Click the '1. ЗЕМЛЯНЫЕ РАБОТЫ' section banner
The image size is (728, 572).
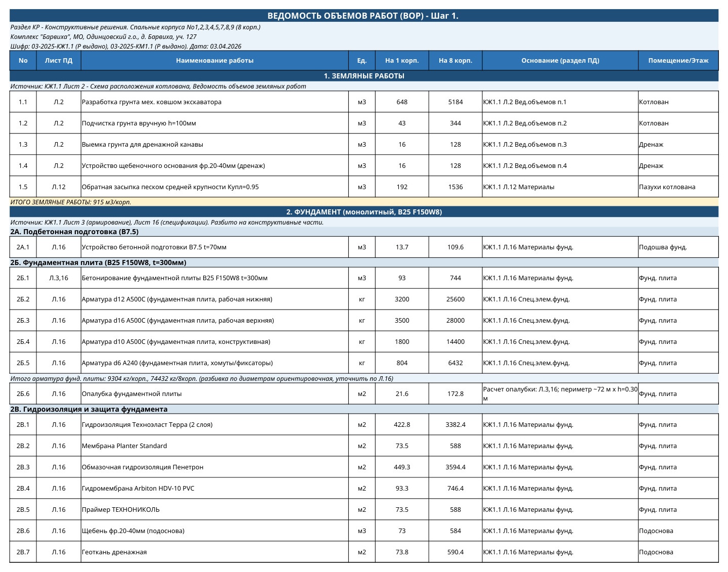coord(364,76)
